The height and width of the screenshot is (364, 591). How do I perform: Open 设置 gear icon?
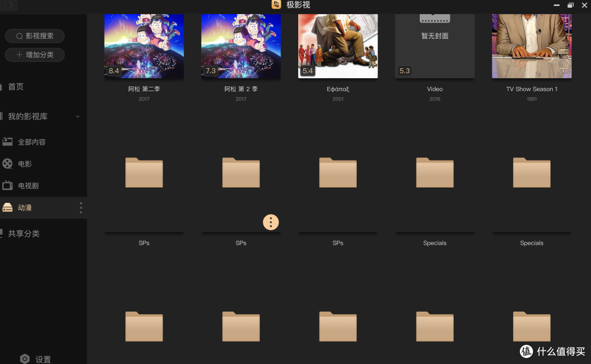click(25, 359)
